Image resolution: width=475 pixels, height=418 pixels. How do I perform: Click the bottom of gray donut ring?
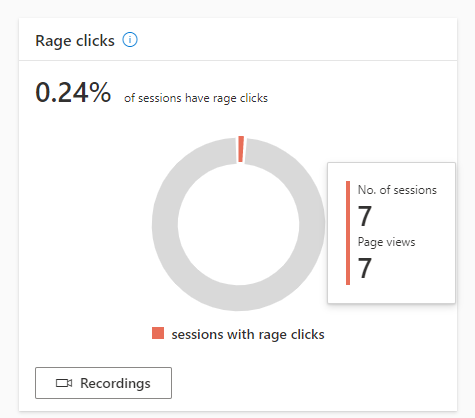[239, 298]
